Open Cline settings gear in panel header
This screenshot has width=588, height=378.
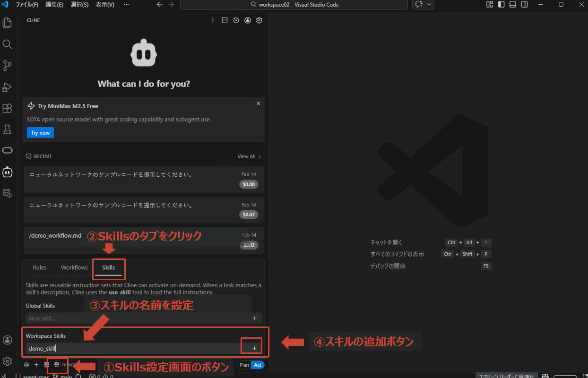tap(259, 20)
